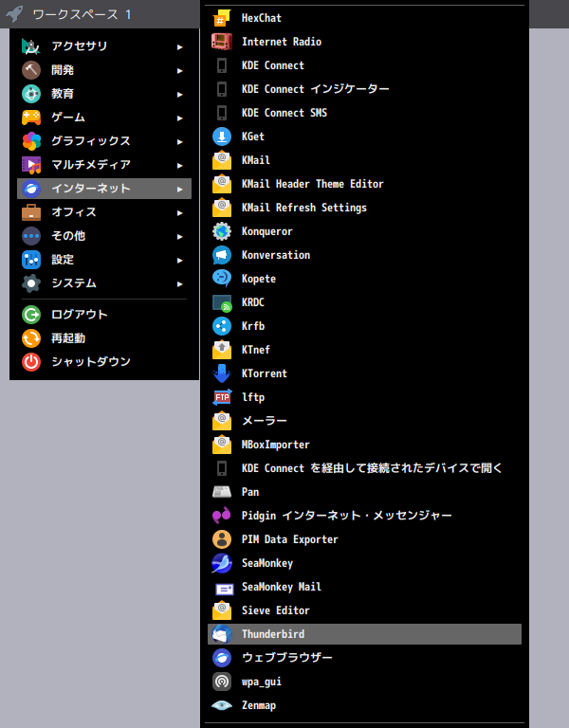Launch ウェブブラウザー

click(364, 658)
